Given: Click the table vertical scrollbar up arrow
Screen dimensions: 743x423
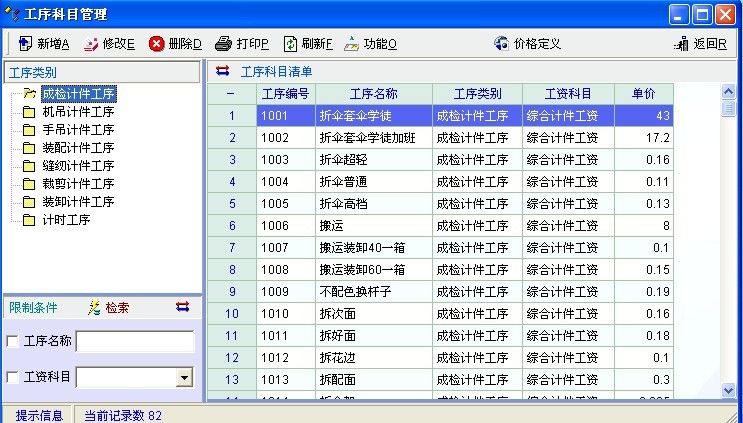Looking at the screenshot, I should [728, 92].
